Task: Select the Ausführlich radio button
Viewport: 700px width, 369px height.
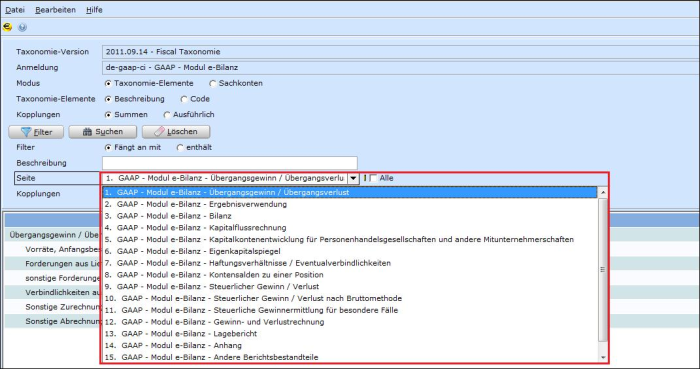Action: (x=167, y=115)
